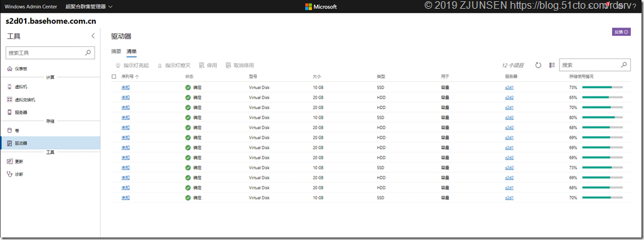
Task: Click Virtual Disk in the 65% row
Action: pos(259,97)
